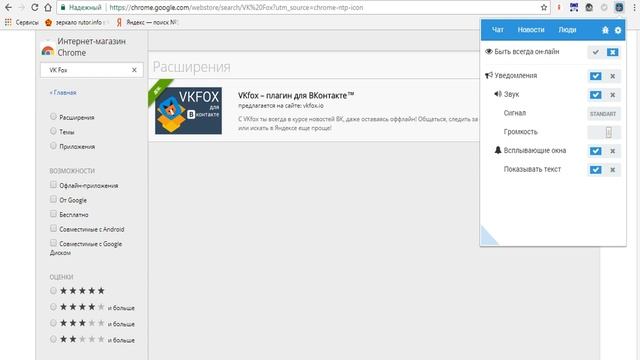Bookmark this page with the star icon
The image size is (640, 360).
(x=544, y=7)
